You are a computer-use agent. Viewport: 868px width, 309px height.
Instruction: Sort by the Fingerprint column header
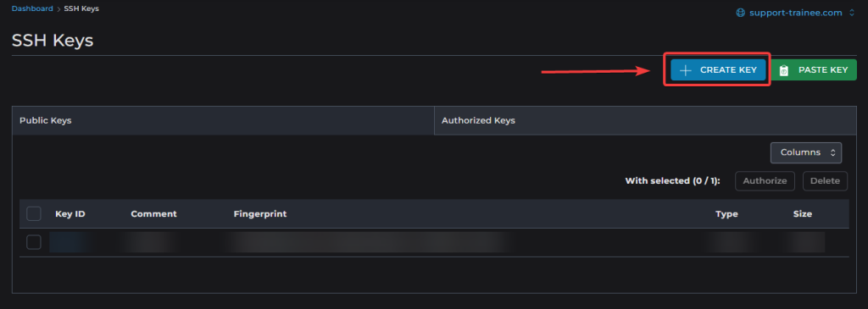click(x=260, y=214)
